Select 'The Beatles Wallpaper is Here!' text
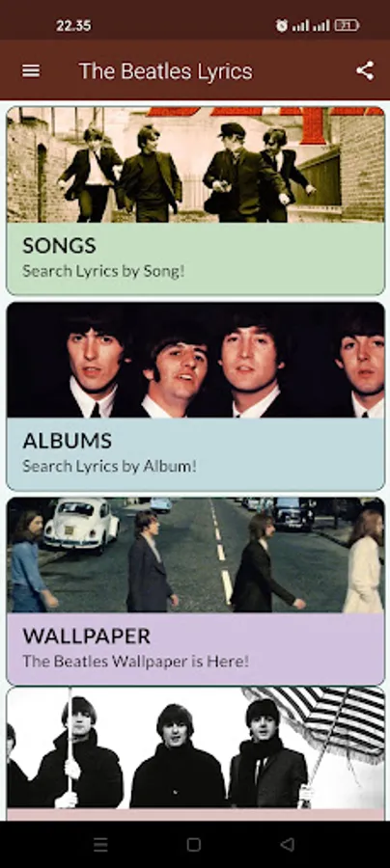This screenshot has height=868, width=390. 136,661
